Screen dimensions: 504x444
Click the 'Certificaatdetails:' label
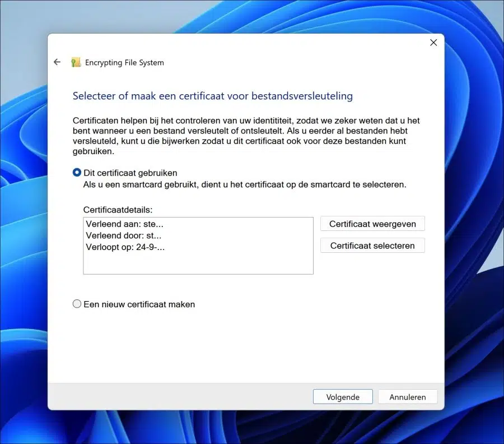tap(118, 210)
